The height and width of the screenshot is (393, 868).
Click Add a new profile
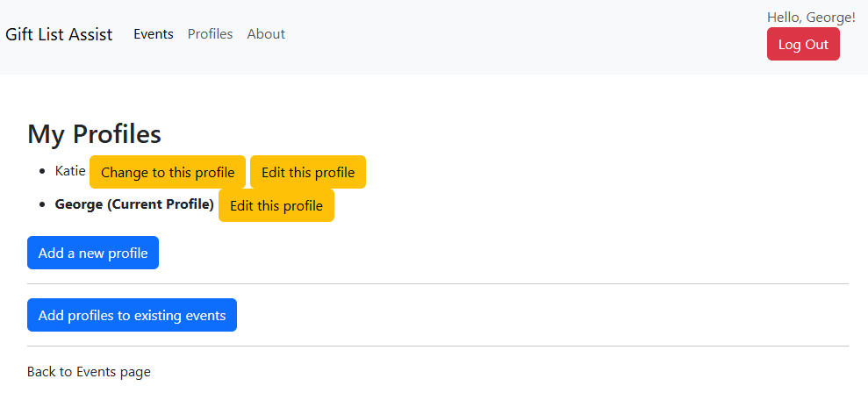click(93, 253)
